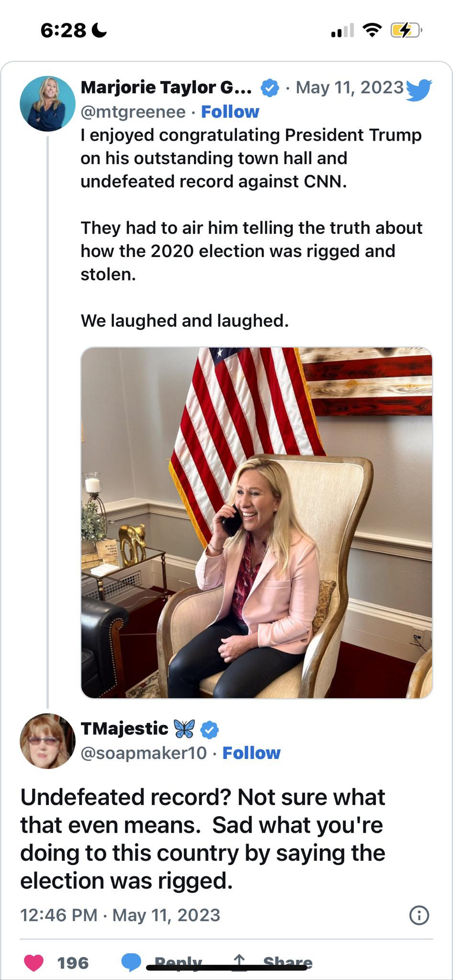Click the Twitter bird logo icon
The height and width of the screenshot is (980, 453).
(418, 89)
